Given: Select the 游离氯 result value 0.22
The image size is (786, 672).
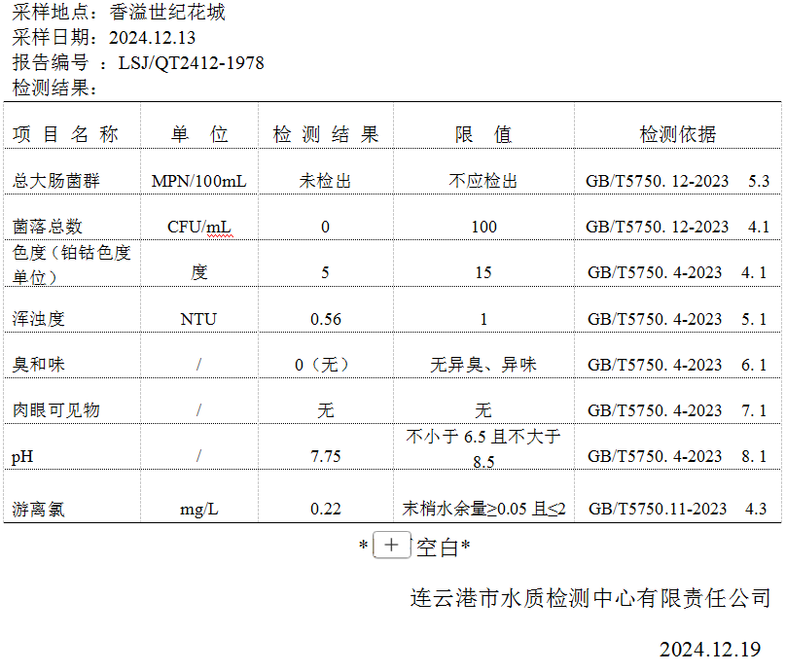Looking at the screenshot, I should click(325, 509).
